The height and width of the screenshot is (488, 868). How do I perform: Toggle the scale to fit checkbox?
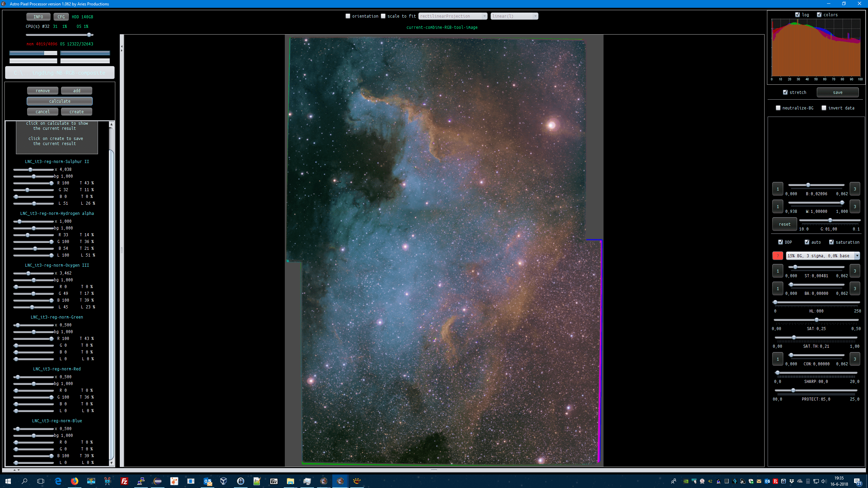click(383, 16)
